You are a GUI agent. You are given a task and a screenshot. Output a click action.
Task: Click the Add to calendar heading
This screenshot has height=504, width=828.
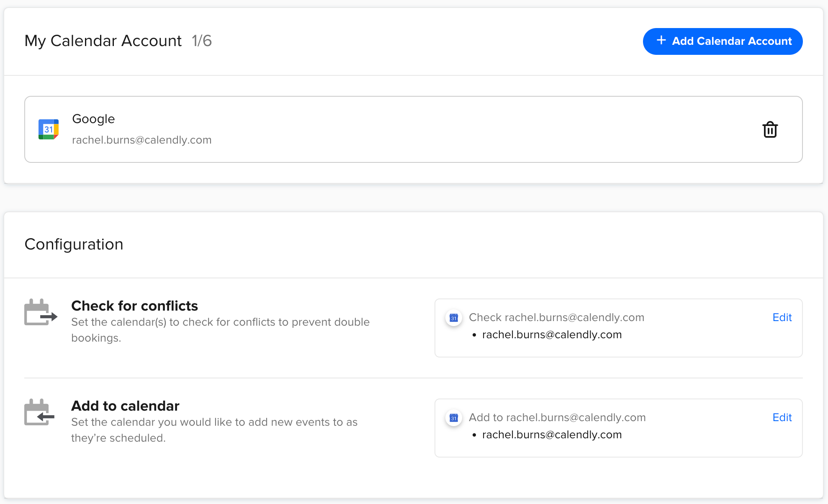click(125, 406)
